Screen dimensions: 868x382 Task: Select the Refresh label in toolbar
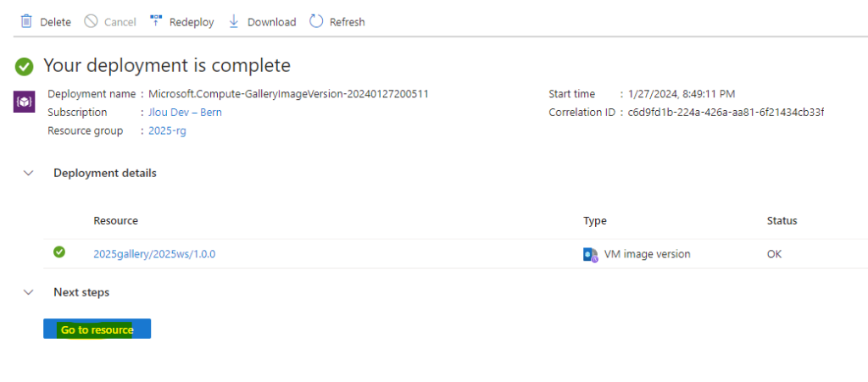tap(347, 22)
